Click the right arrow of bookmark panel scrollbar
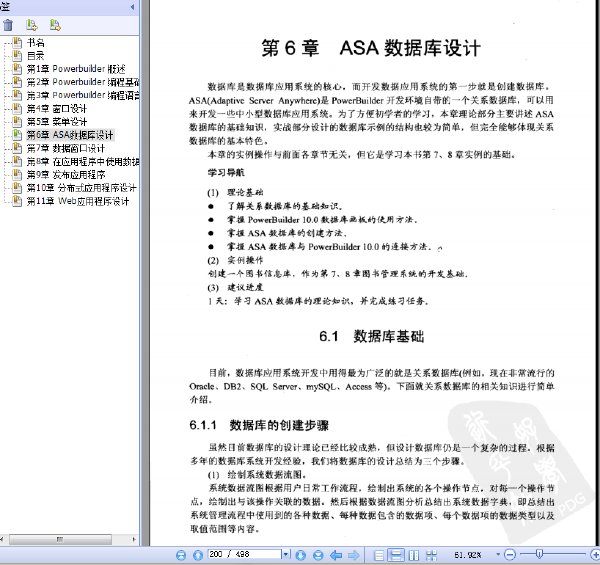 tap(134, 539)
